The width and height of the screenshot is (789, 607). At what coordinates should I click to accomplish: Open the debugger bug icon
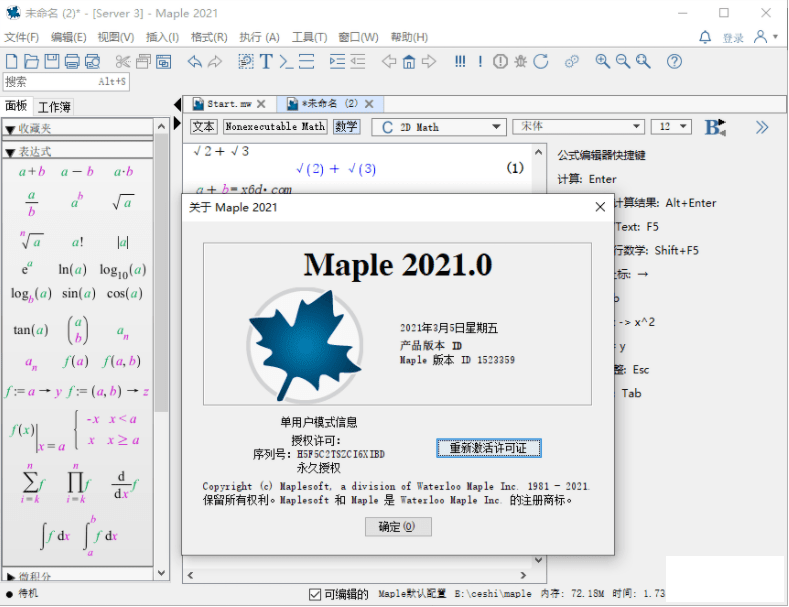(520, 61)
